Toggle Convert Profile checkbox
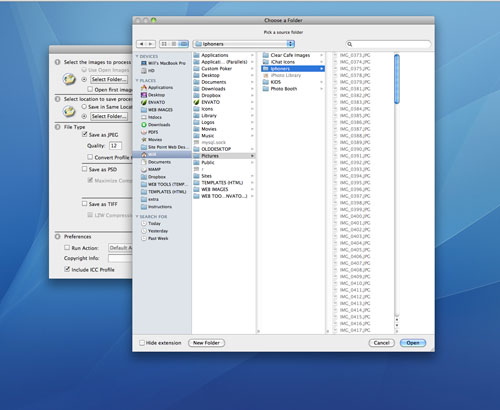The image size is (500, 410). click(x=90, y=157)
